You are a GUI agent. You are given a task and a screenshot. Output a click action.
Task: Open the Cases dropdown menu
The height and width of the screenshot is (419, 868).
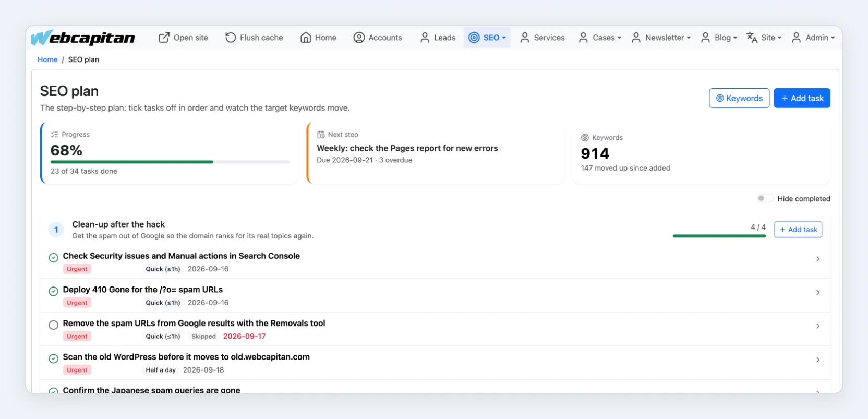coord(600,38)
